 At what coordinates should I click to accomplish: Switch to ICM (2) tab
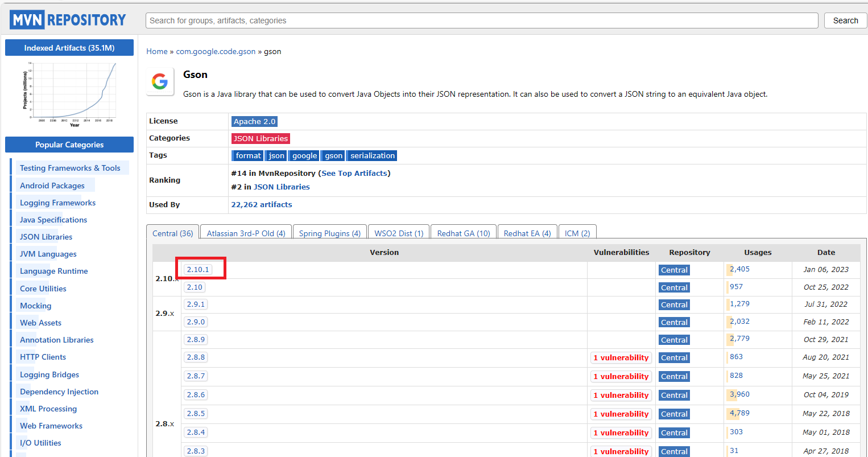click(x=577, y=233)
